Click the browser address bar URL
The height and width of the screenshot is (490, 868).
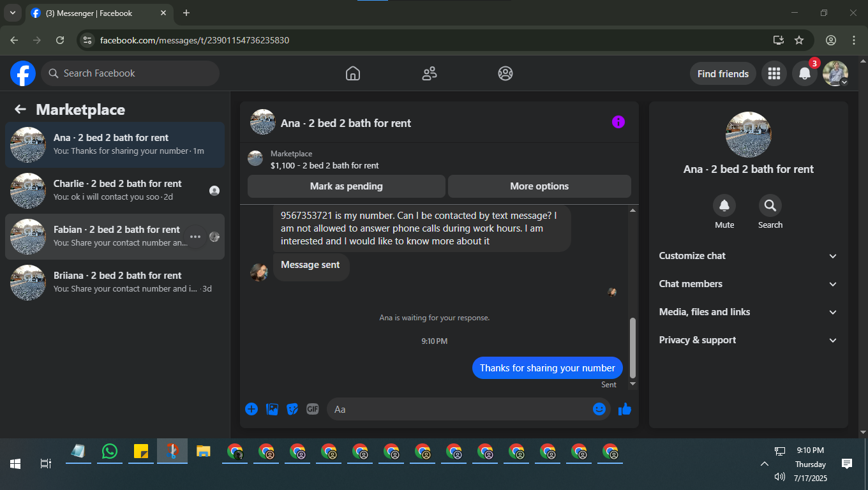195,40
